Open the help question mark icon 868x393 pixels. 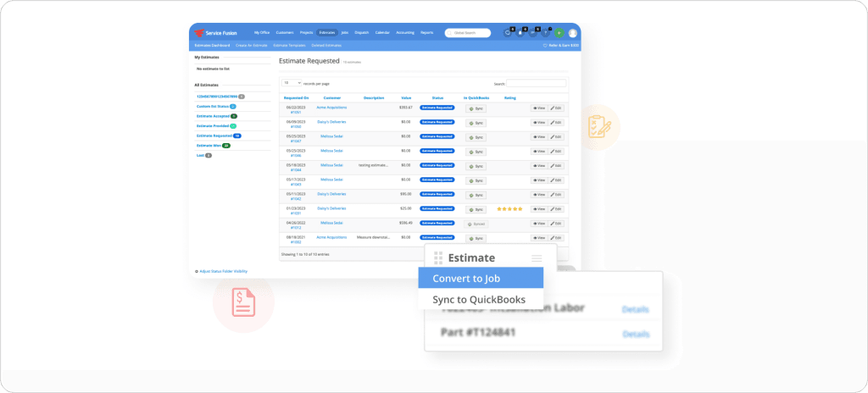[546, 33]
